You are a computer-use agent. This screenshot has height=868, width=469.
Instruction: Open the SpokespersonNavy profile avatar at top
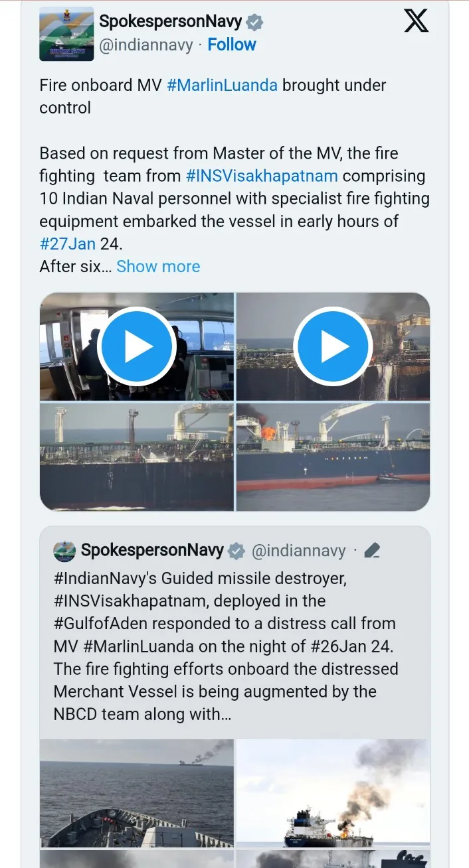click(x=66, y=34)
